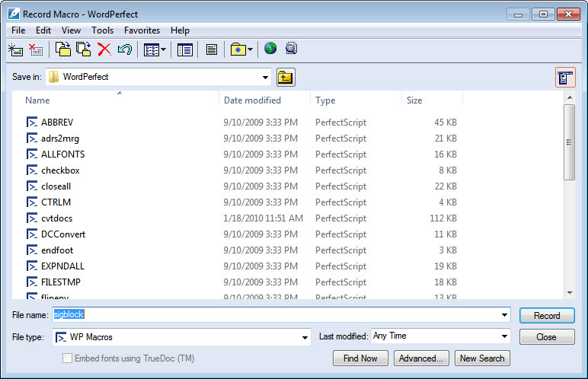588x379 pixels.
Task: Expand the Save in folder dropdown
Action: pos(265,77)
